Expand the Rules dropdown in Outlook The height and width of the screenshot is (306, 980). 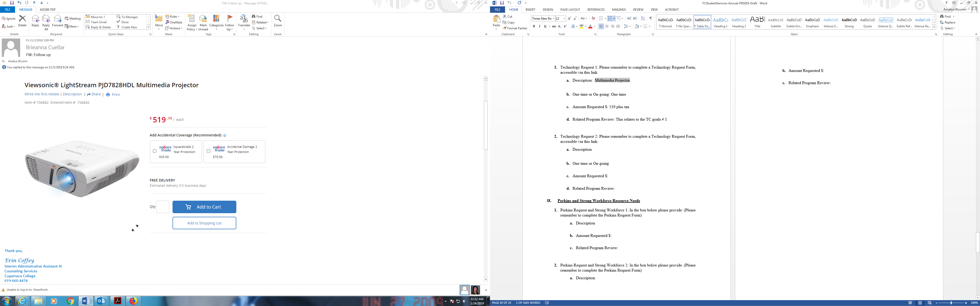tap(172, 17)
